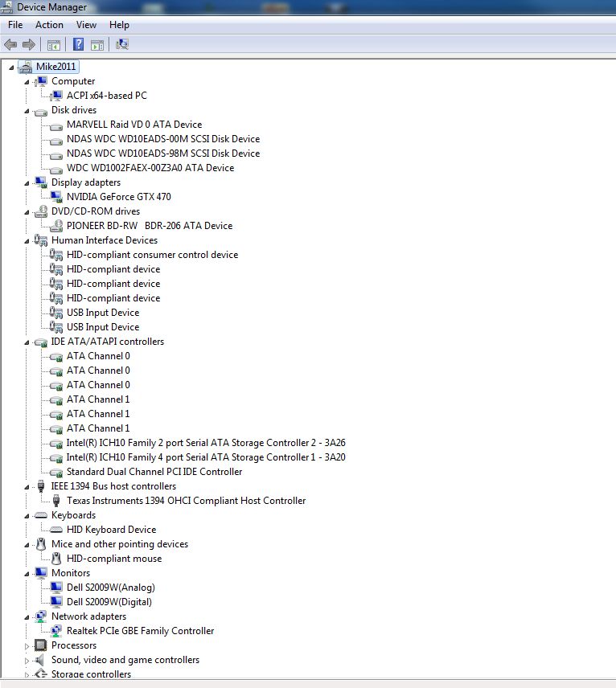This screenshot has height=688, width=616.
Task: Select Intel ICH10 4 port Controller 3A20
Action: pyautogui.click(x=206, y=457)
